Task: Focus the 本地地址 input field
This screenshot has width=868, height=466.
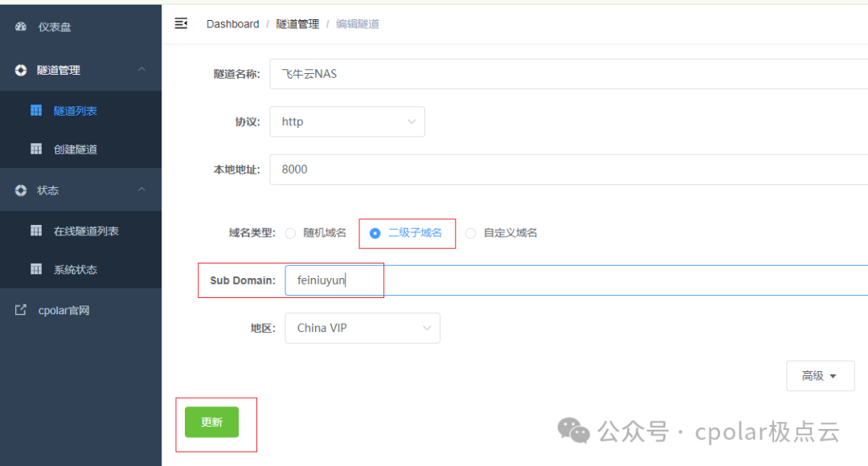Action: (568, 170)
